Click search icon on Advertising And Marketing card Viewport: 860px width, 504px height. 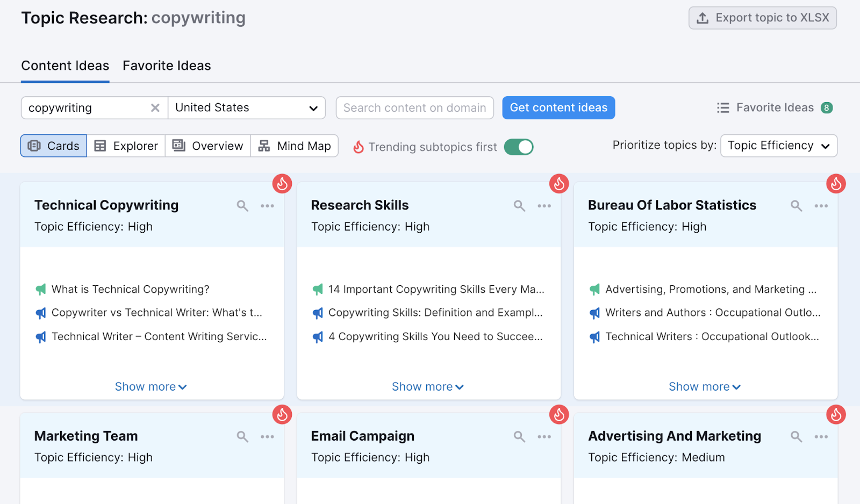click(797, 437)
